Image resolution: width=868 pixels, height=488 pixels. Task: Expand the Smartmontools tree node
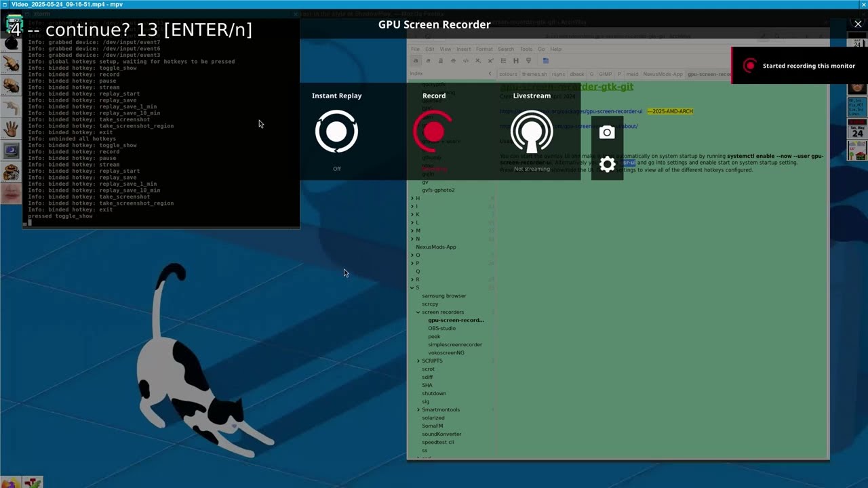(x=418, y=409)
